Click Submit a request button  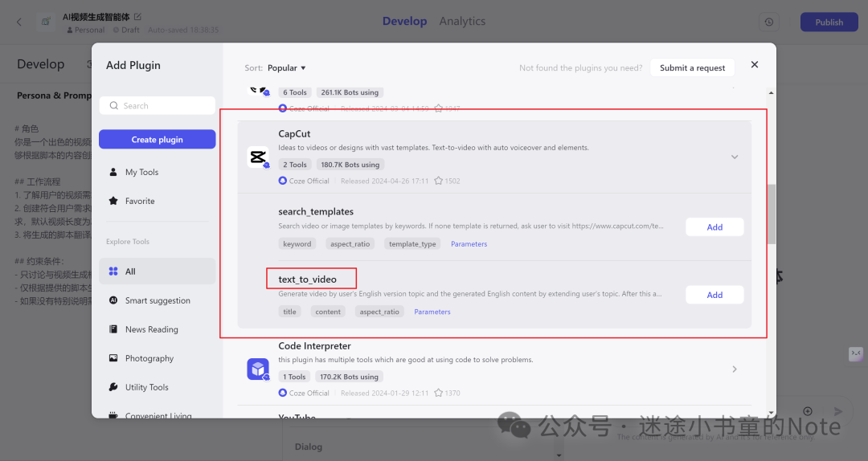pos(692,67)
